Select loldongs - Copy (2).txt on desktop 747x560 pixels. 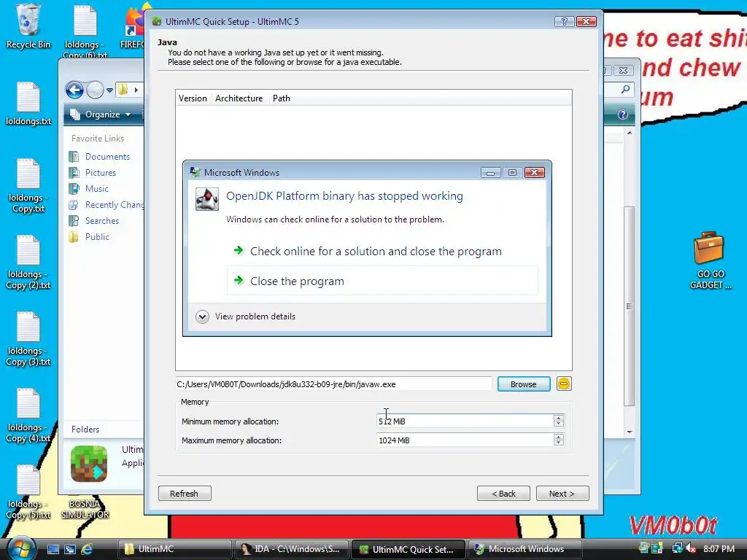tap(28, 262)
